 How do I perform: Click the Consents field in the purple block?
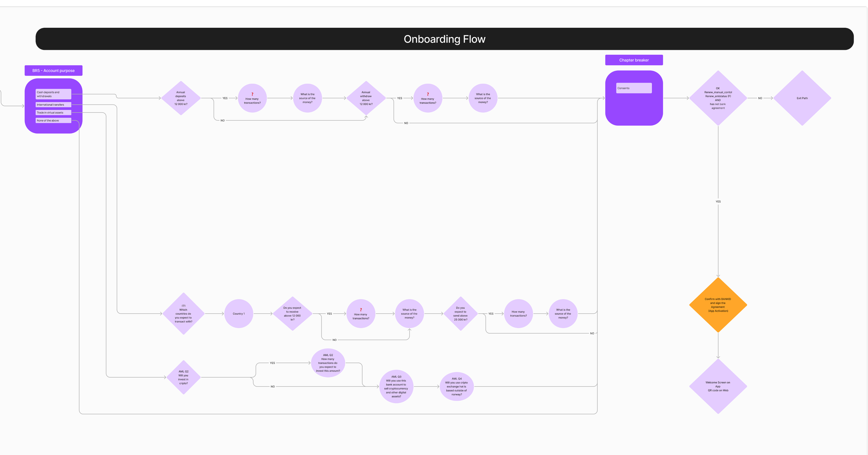634,88
